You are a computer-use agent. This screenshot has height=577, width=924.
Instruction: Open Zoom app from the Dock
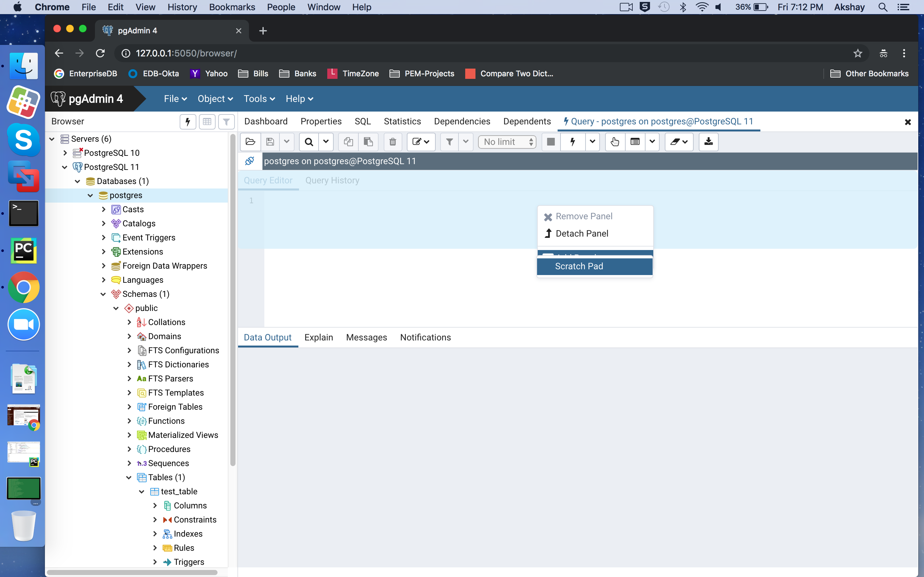click(x=24, y=324)
